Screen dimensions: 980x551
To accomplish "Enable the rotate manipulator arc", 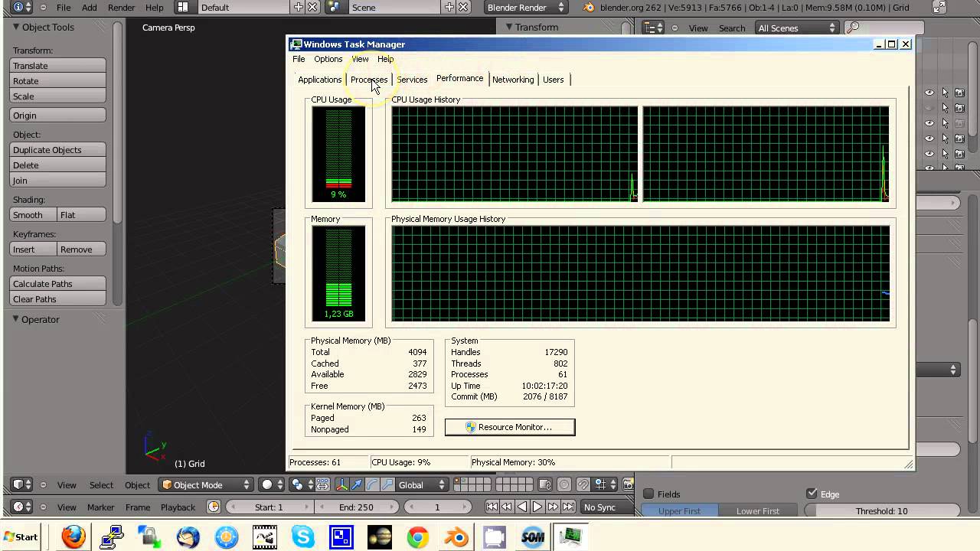I will pyautogui.click(x=372, y=484).
